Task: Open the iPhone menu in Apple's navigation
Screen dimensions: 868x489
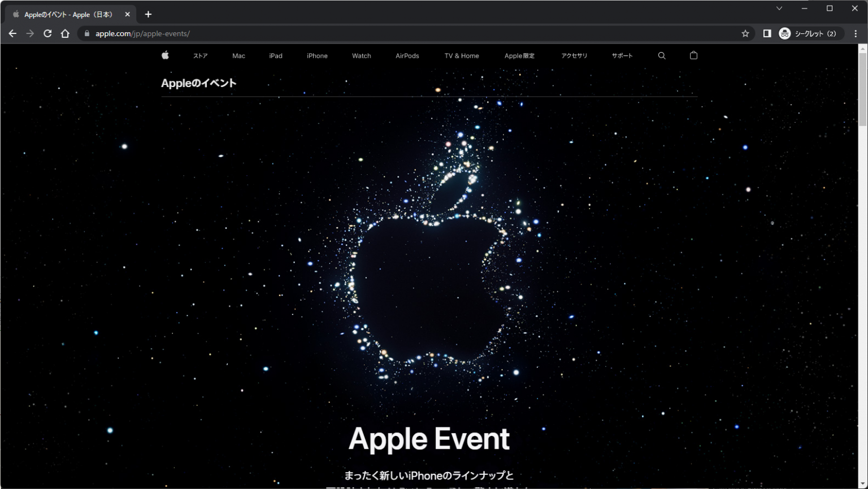Action: (316, 55)
